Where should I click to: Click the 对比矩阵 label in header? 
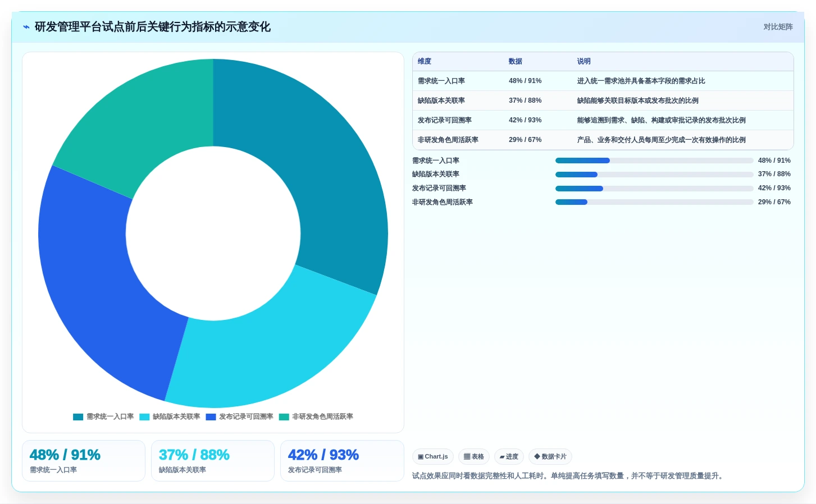click(778, 27)
